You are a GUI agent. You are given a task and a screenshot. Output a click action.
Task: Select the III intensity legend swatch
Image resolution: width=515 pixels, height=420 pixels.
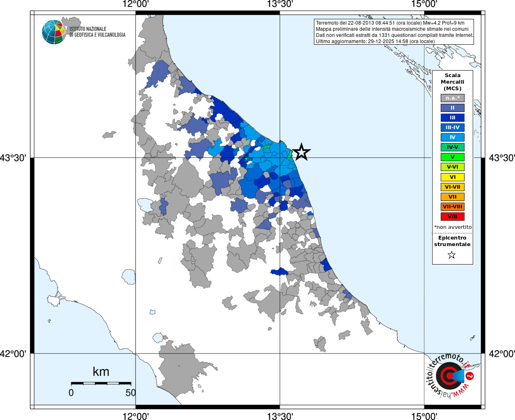click(453, 118)
